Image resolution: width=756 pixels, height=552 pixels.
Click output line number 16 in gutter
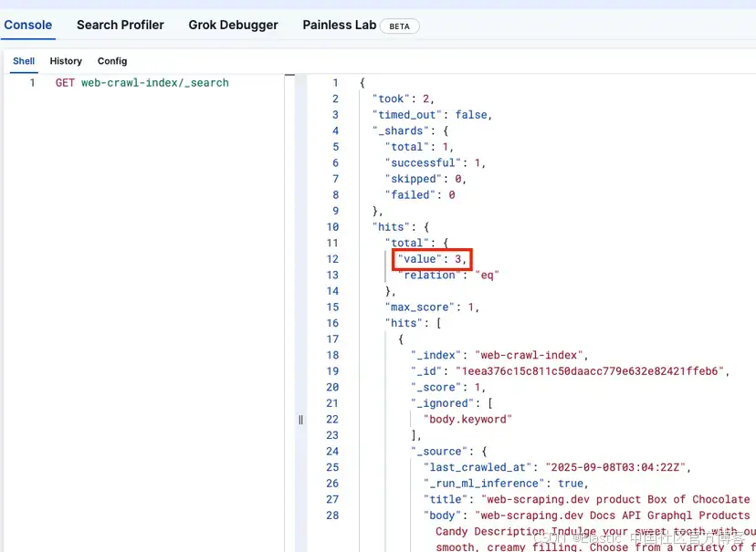332,323
